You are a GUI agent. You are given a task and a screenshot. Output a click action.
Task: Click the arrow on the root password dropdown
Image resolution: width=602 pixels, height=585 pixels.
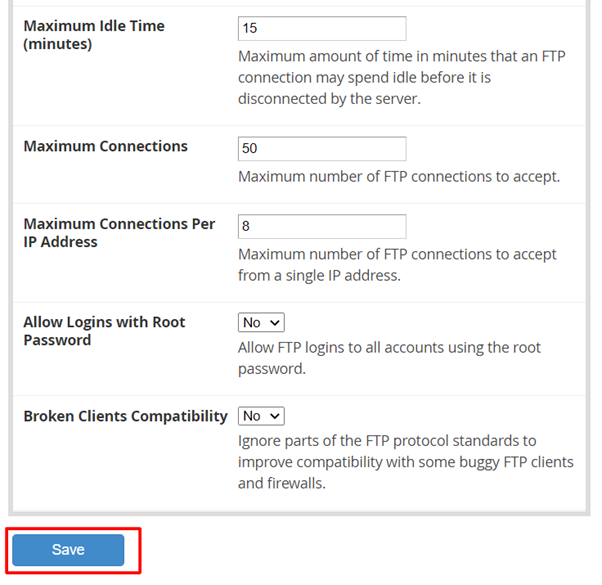[x=275, y=323]
